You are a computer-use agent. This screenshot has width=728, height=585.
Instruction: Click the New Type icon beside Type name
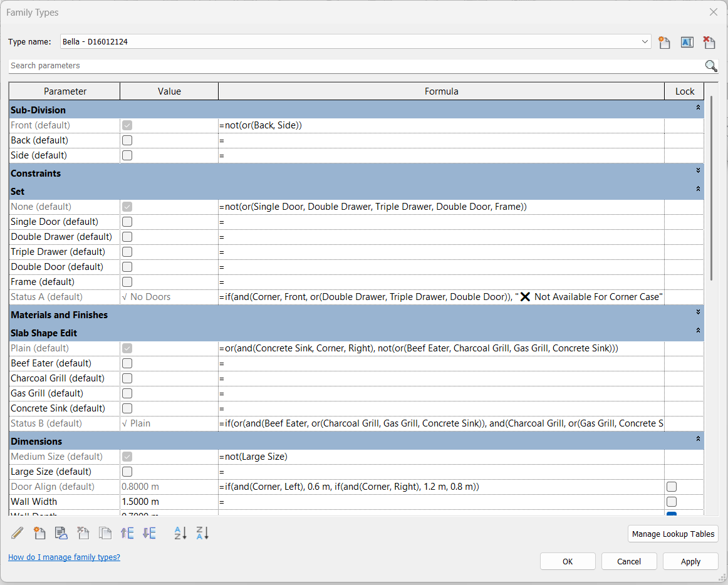coord(664,42)
